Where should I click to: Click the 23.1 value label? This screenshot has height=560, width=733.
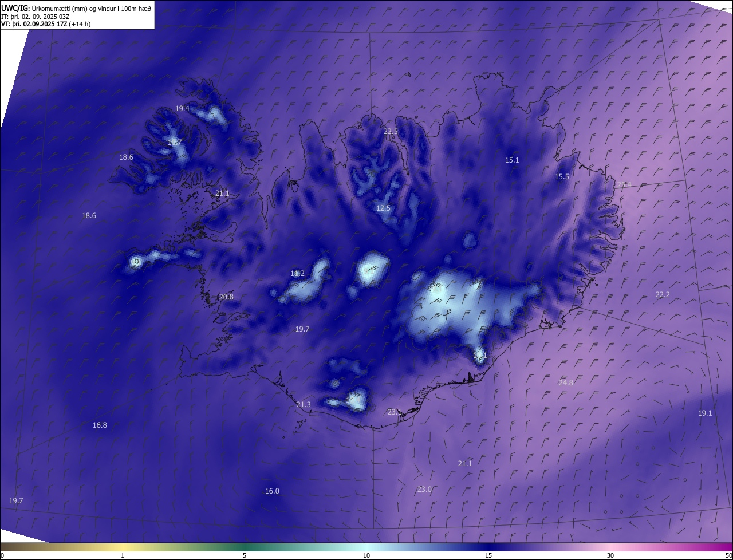(x=395, y=412)
